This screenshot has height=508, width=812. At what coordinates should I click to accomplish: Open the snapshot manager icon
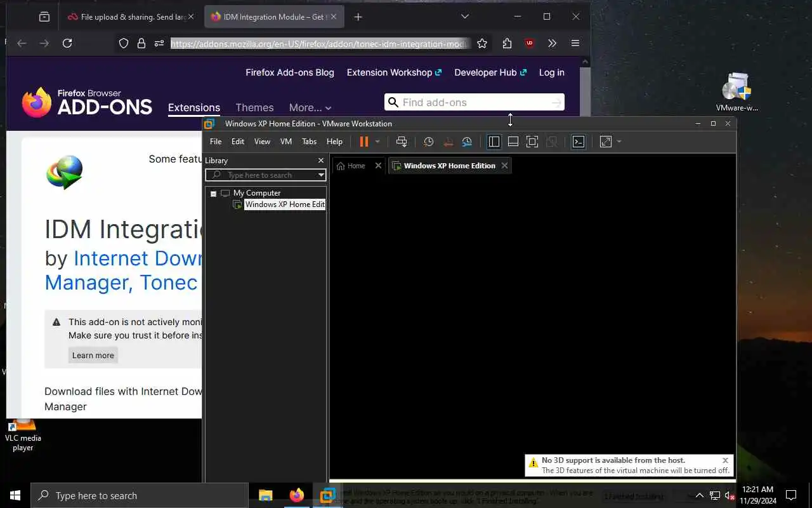(x=467, y=142)
